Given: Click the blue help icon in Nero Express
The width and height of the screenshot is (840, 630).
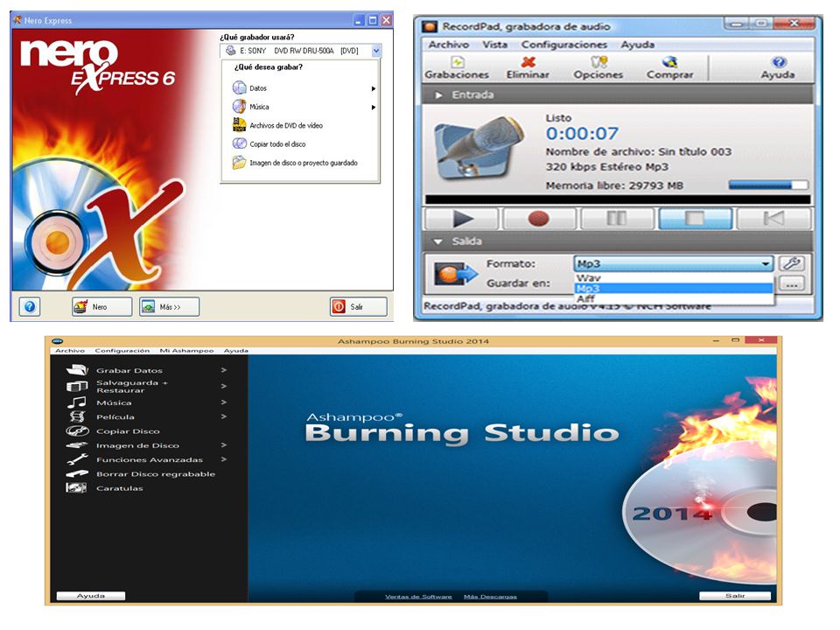Looking at the screenshot, I should (x=30, y=306).
